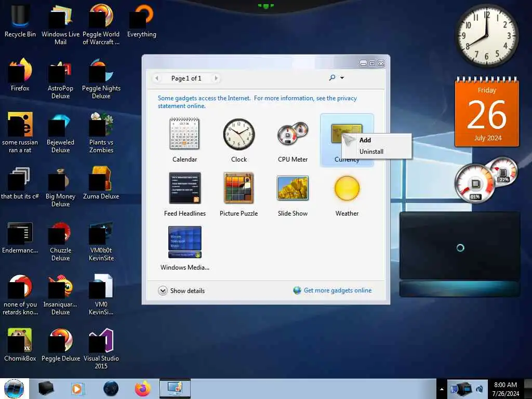Select the Peggle Deluxe desktop icon
Screen dimensions: 532x399
click(x=60, y=345)
